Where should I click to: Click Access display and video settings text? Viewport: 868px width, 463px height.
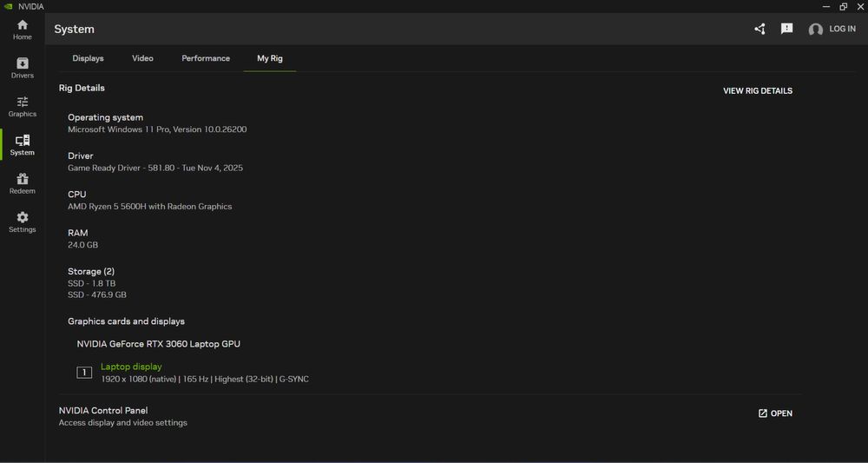click(123, 423)
